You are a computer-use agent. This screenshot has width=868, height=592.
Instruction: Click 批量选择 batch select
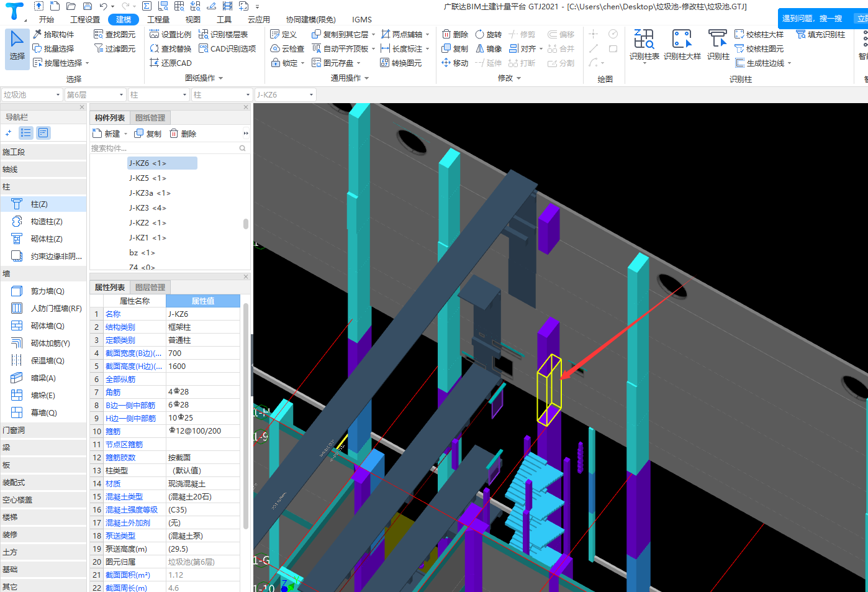tap(54, 48)
